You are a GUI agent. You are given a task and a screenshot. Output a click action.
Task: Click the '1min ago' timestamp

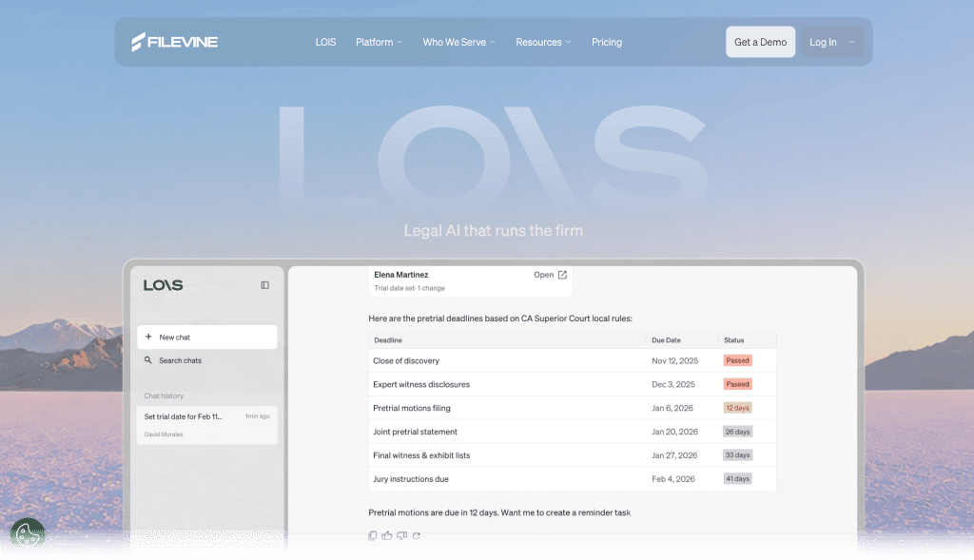pyautogui.click(x=257, y=416)
